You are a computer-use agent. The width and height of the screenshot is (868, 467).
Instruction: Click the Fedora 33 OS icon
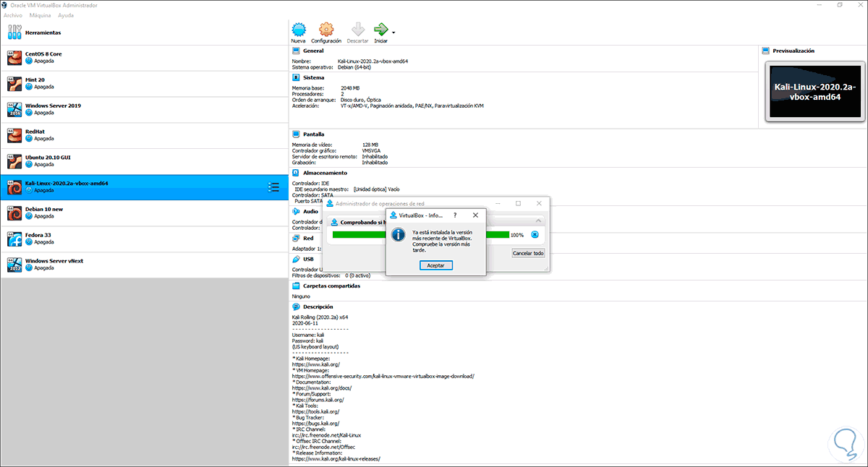14,239
